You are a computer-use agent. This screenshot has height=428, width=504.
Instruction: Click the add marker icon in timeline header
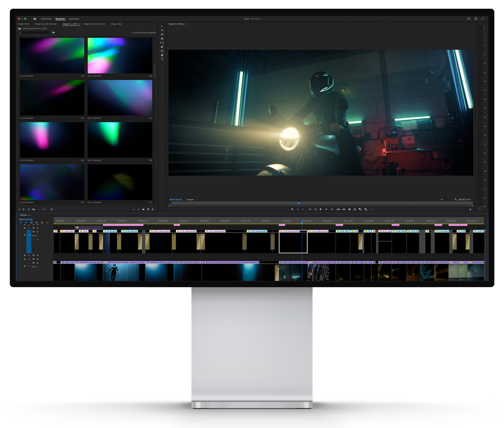(37, 223)
